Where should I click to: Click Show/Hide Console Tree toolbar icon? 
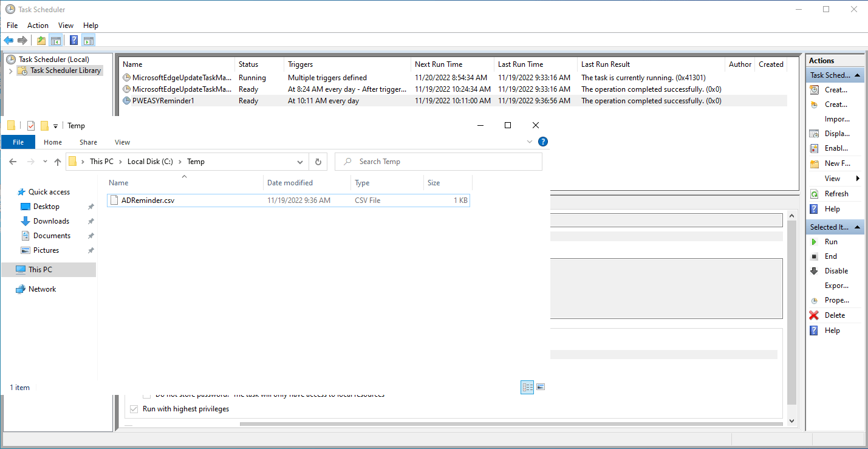click(x=55, y=41)
